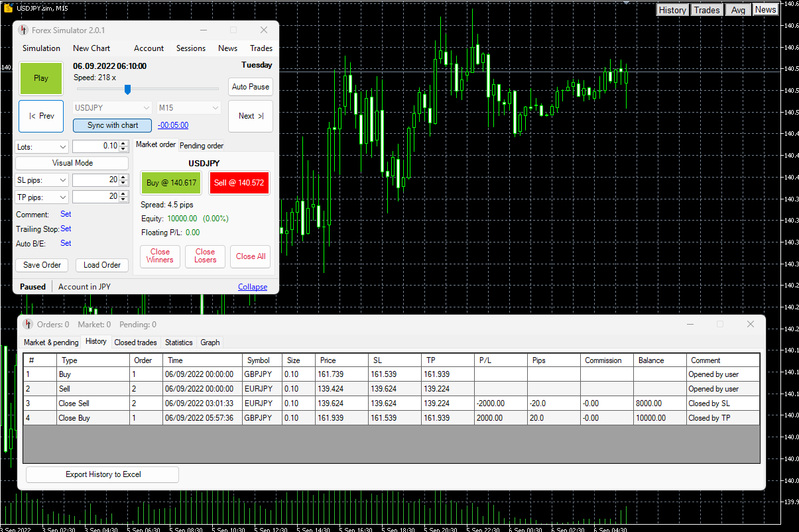Toggle the Auto Pause button
Viewport: 799px width, 532px height.
coord(251,87)
